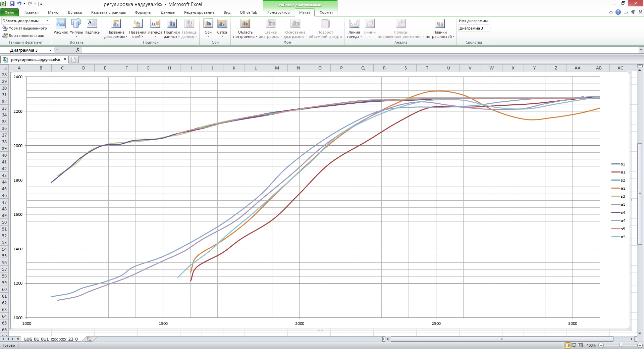Click the zoom in plus button
This screenshot has height=349, width=644.
[639, 345]
